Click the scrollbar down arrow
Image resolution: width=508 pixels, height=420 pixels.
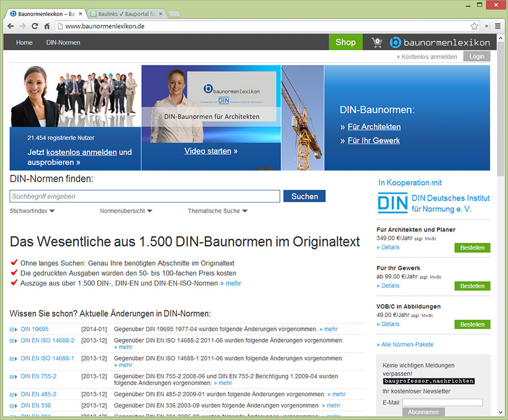(x=501, y=413)
